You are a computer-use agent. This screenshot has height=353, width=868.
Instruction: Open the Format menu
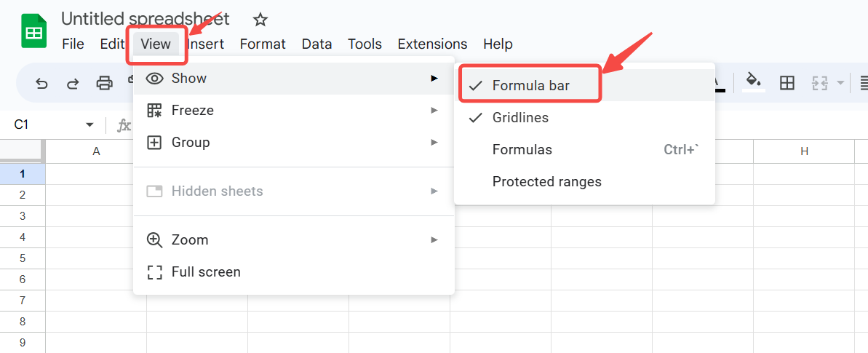[x=263, y=44]
